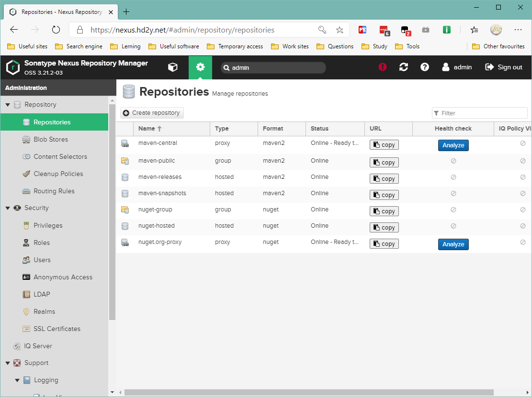Click the horizontal scrollbar at the bottom

point(309,392)
